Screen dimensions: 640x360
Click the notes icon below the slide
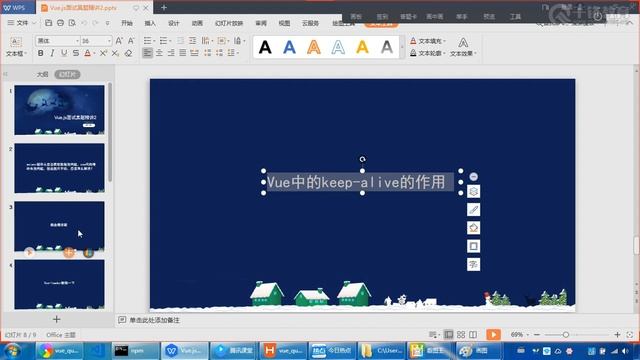coord(122,320)
